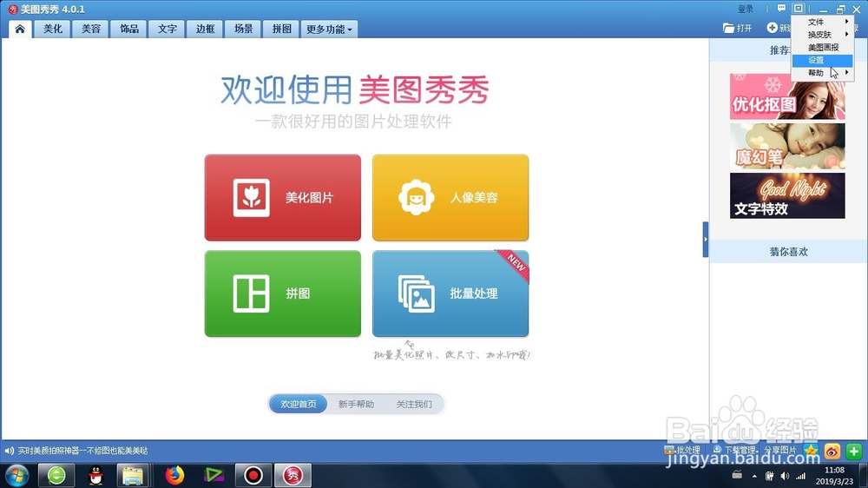
Task: Open the 美化 tab
Action: click(x=53, y=29)
